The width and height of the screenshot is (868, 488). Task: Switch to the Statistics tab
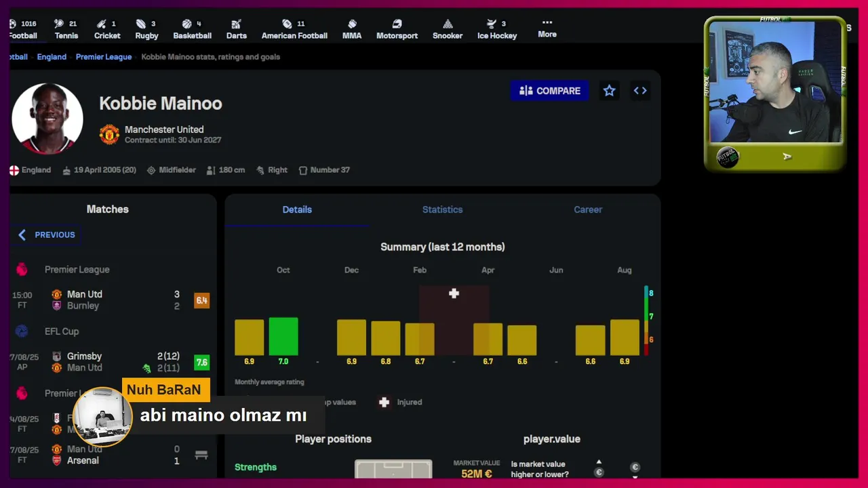click(x=442, y=209)
